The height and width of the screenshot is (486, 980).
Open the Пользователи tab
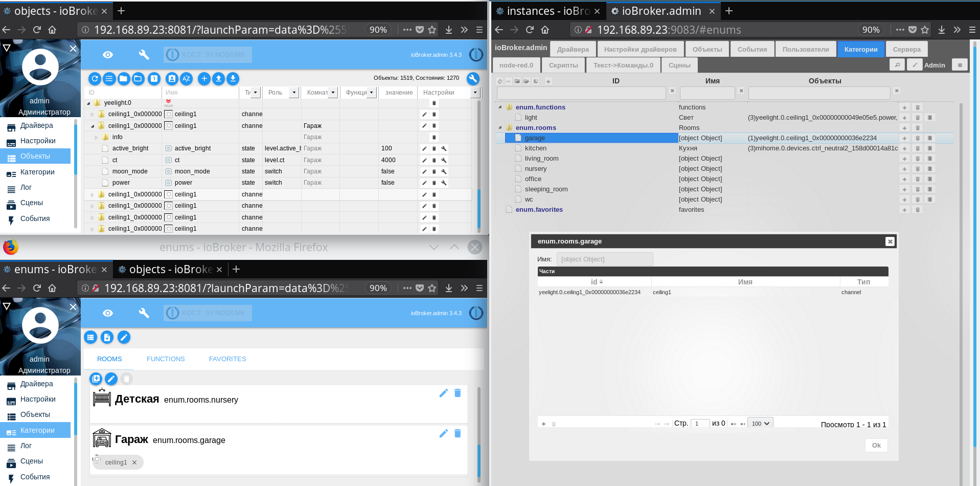tap(806, 49)
